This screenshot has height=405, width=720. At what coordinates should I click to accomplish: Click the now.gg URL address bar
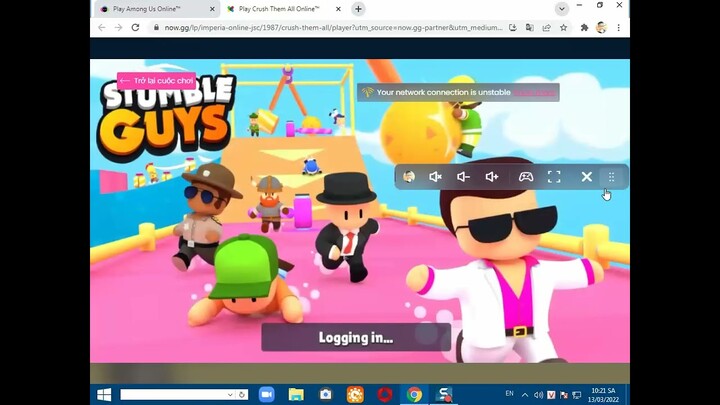333,28
